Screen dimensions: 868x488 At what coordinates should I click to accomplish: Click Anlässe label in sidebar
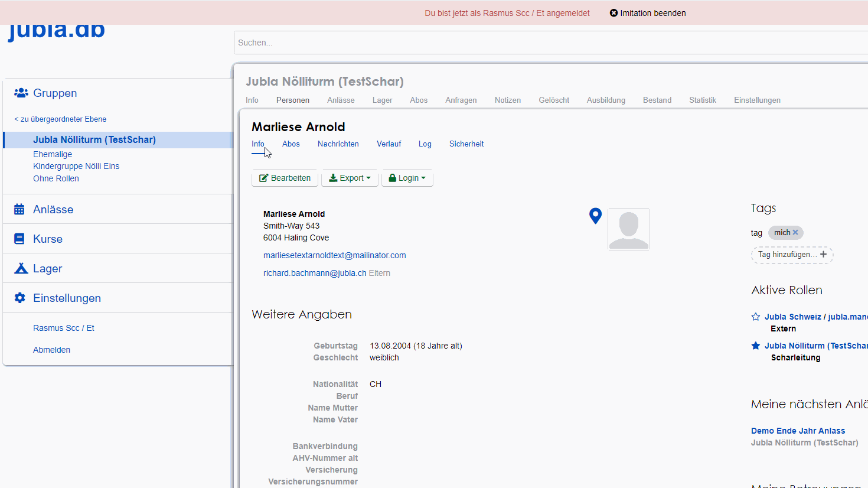pos(53,209)
